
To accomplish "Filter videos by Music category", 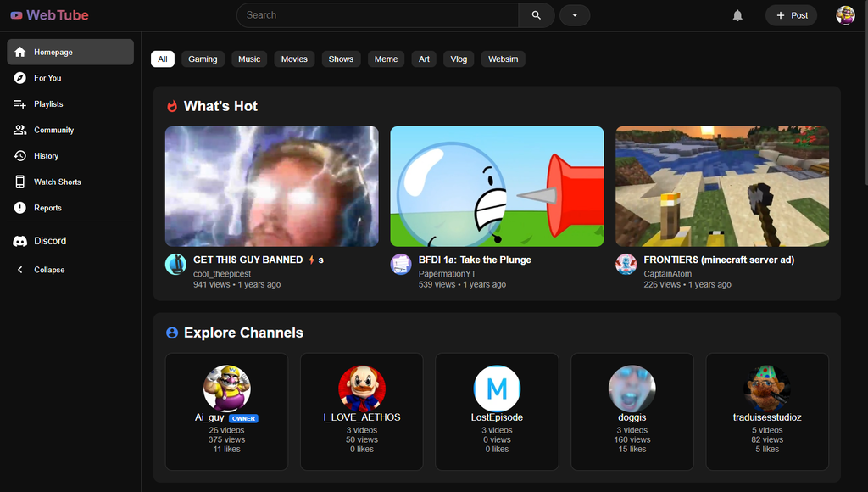I will click(249, 59).
